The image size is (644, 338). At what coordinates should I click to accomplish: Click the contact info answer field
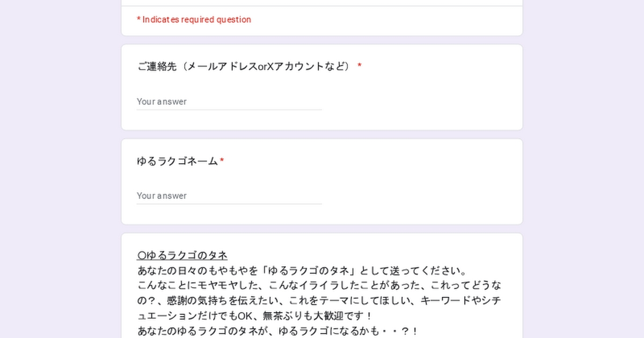[229, 102]
